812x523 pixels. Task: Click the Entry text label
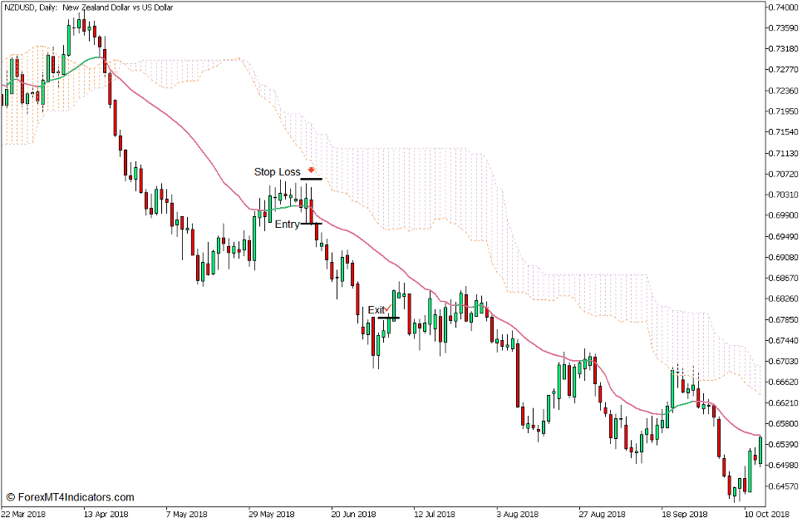(x=288, y=224)
